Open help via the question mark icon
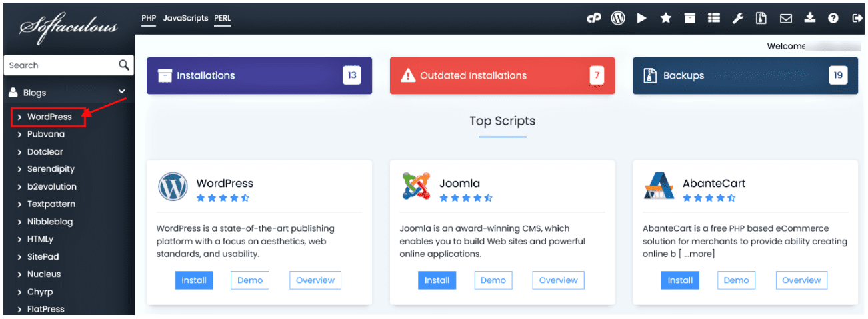The height and width of the screenshot is (319, 868). click(833, 19)
